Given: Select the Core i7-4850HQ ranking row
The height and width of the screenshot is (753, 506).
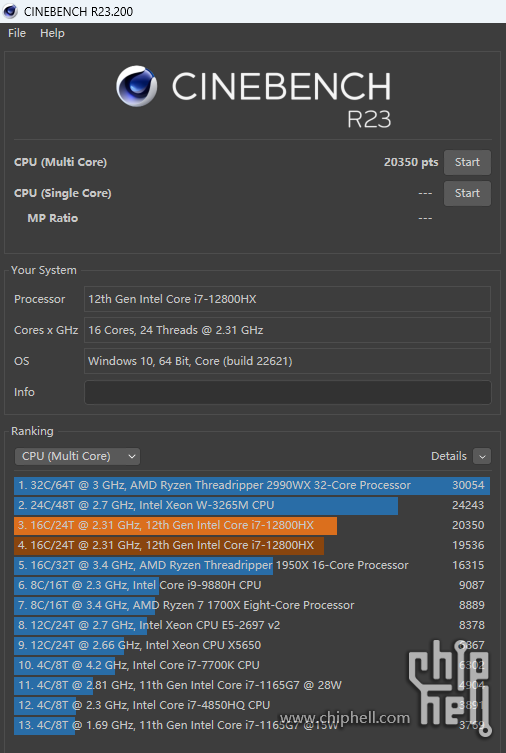Looking at the screenshot, I should pos(252,705).
